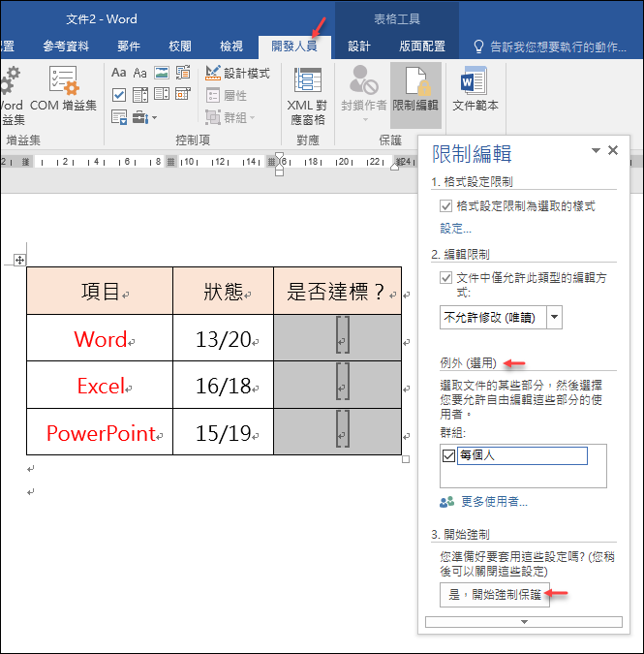The height and width of the screenshot is (654, 644).
Task: Click the 項目 header cell
Action: [100, 291]
